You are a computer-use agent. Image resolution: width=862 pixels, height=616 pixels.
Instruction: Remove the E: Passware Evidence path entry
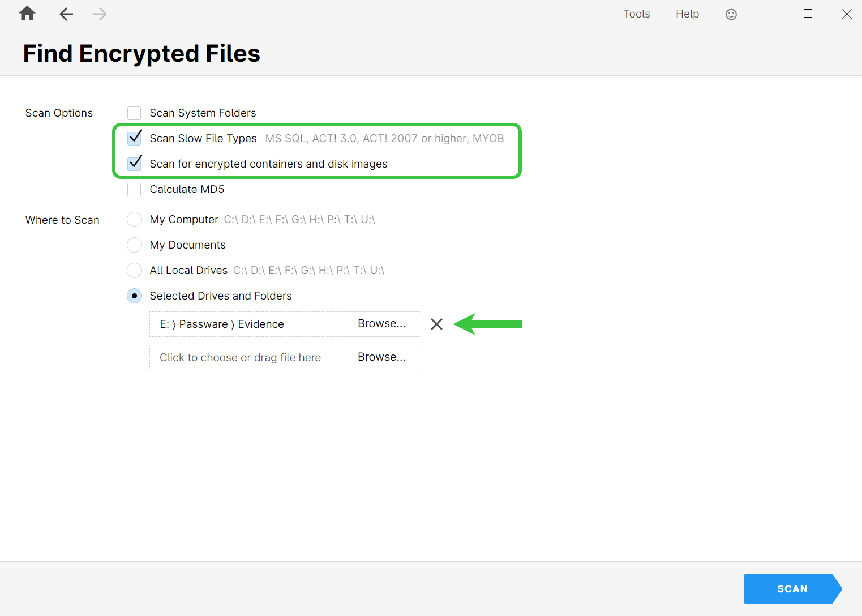pos(436,324)
